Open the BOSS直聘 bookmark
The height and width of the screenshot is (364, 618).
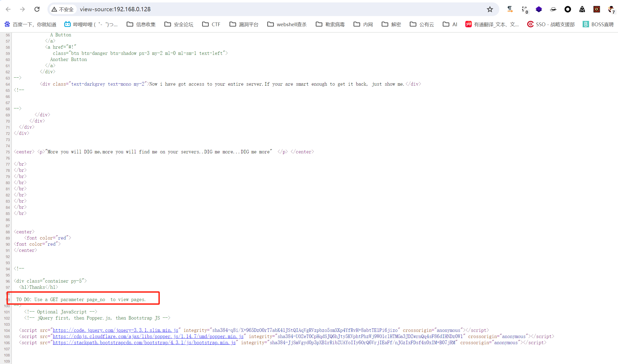598,24
